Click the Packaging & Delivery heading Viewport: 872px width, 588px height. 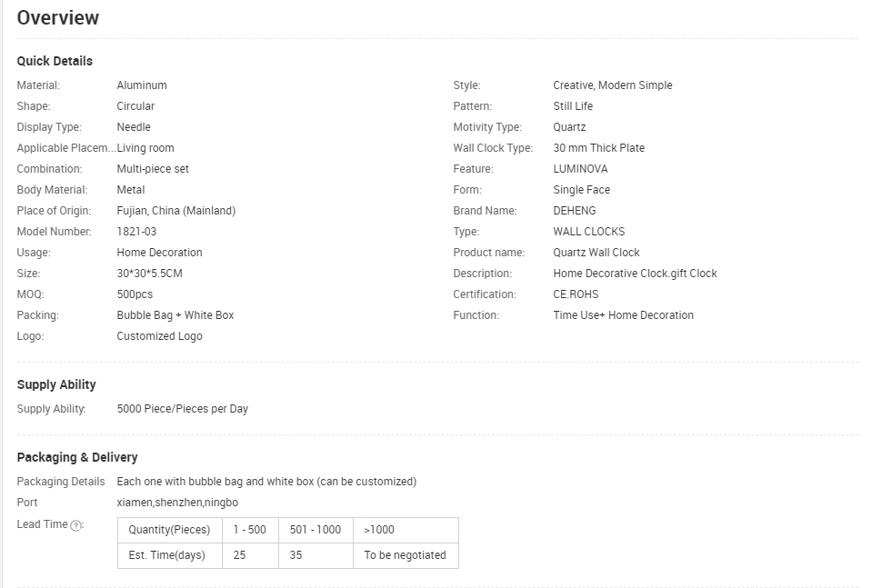pos(77,457)
